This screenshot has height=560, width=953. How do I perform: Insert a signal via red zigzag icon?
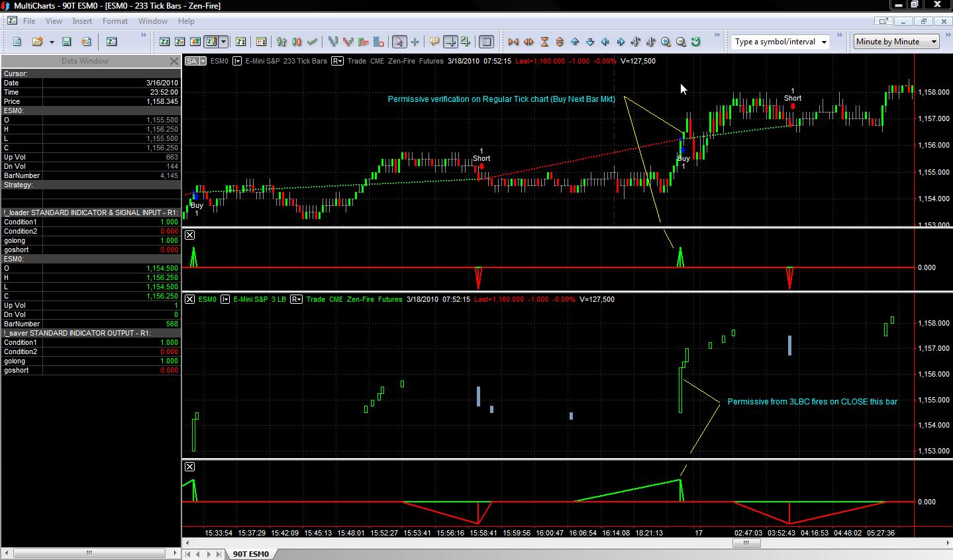click(348, 42)
